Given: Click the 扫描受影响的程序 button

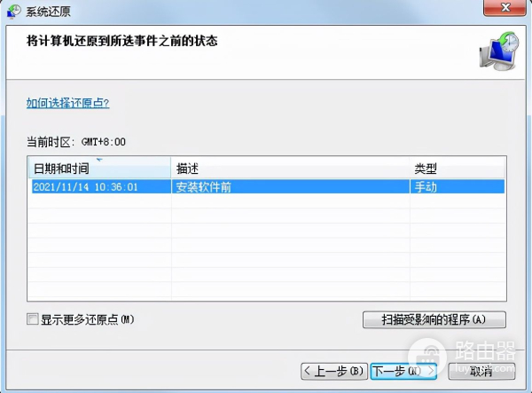Looking at the screenshot, I should pyautogui.click(x=434, y=319).
